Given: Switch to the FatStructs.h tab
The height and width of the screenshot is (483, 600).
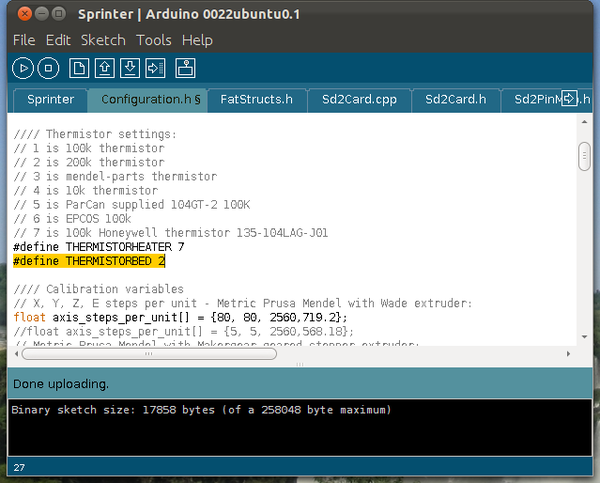Looking at the screenshot, I should 256,100.
